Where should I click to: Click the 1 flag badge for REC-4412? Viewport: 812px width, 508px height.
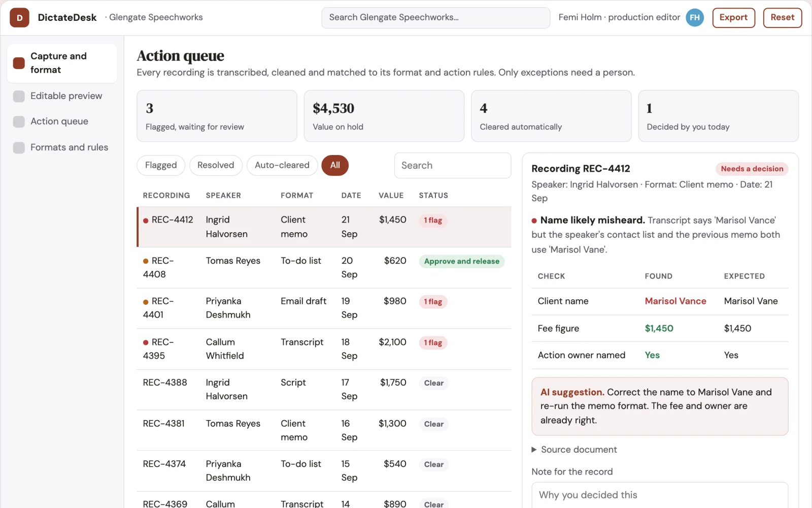(433, 220)
